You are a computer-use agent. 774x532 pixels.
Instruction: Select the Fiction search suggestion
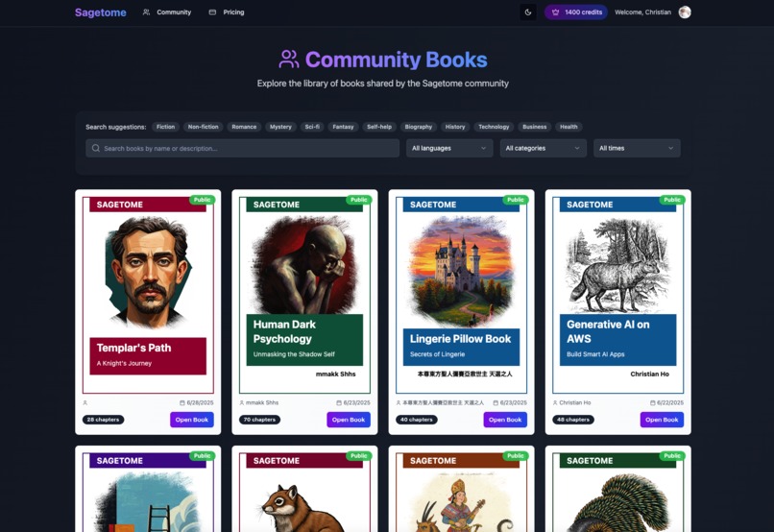pyautogui.click(x=165, y=127)
